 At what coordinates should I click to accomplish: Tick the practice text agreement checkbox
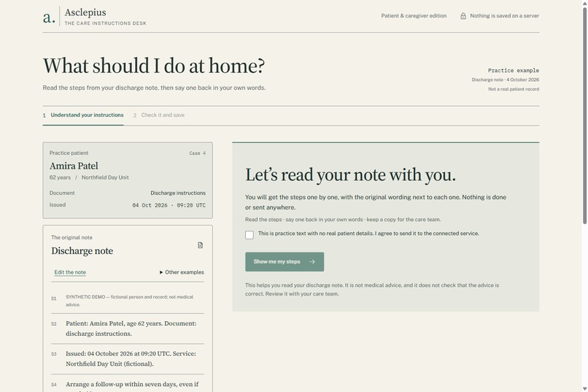[x=249, y=235]
